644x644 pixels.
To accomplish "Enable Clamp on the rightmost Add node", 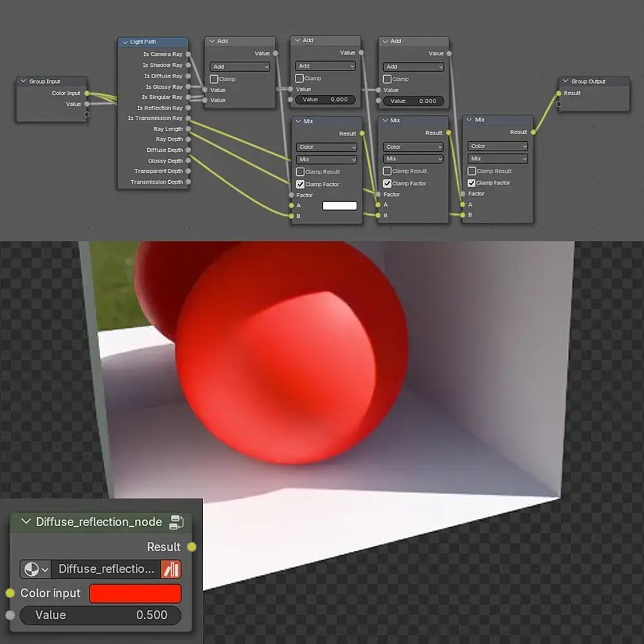I will click(x=387, y=79).
